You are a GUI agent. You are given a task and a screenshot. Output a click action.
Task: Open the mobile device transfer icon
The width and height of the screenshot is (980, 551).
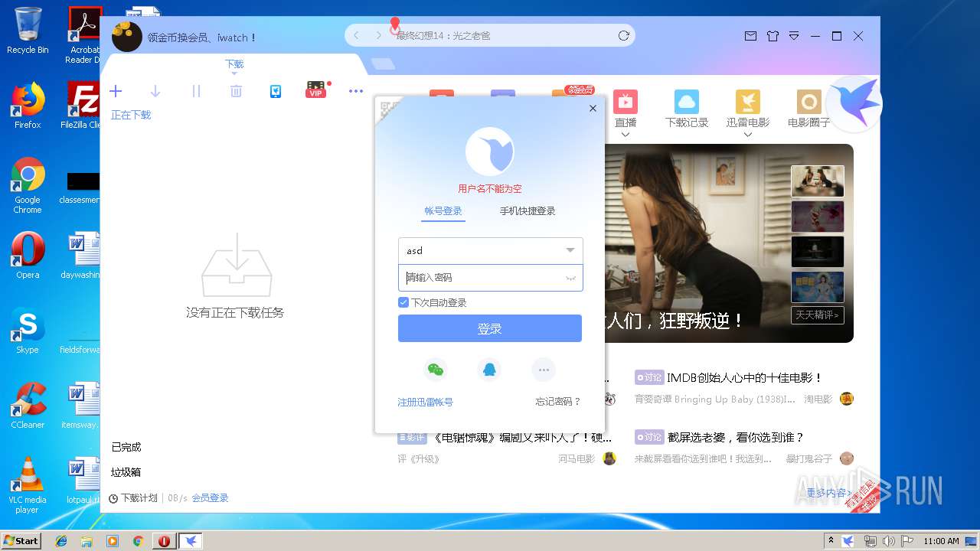pos(276,91)
